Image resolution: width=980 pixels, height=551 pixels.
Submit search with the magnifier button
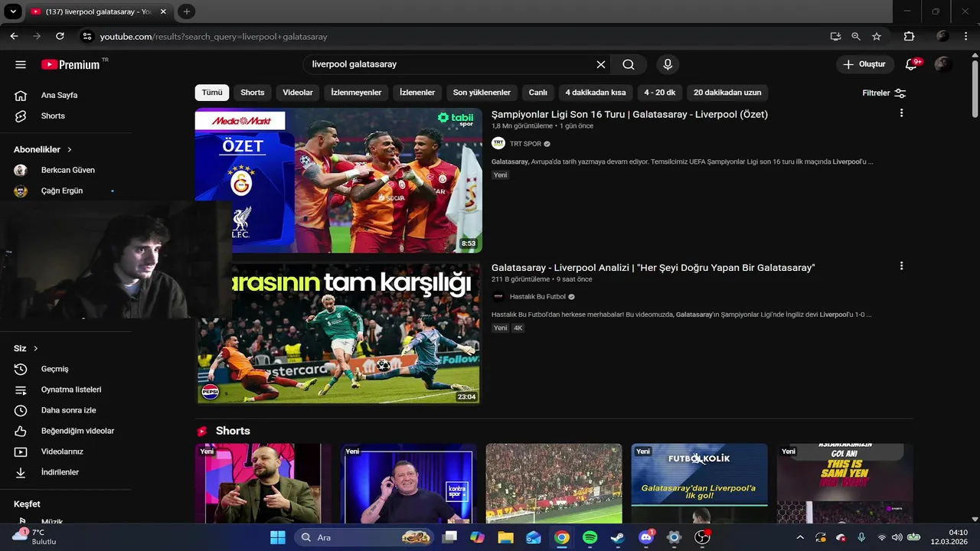pyautogui.click(x=629, y=64)
